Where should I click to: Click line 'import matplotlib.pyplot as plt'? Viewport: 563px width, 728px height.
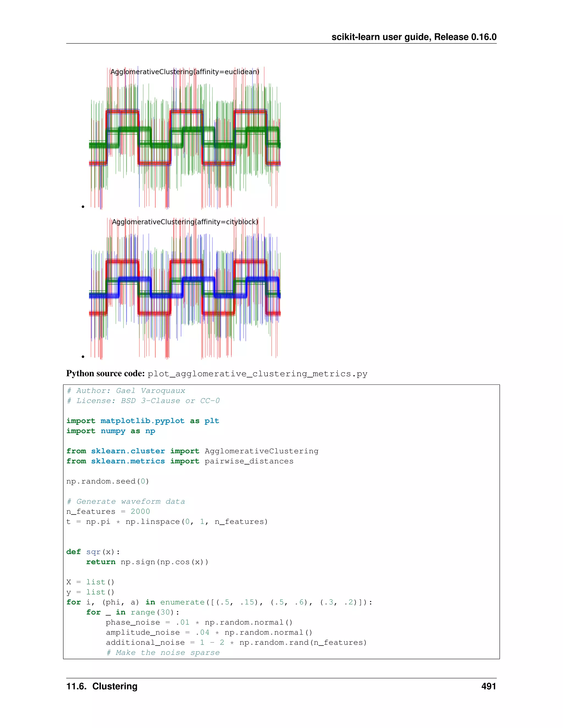(x=143, y=421)
